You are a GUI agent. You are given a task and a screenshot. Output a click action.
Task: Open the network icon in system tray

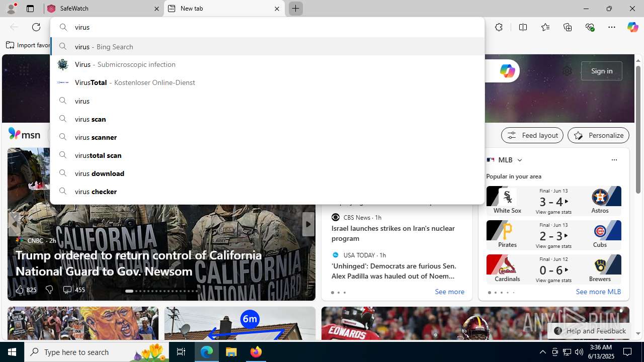pos(567,352)
